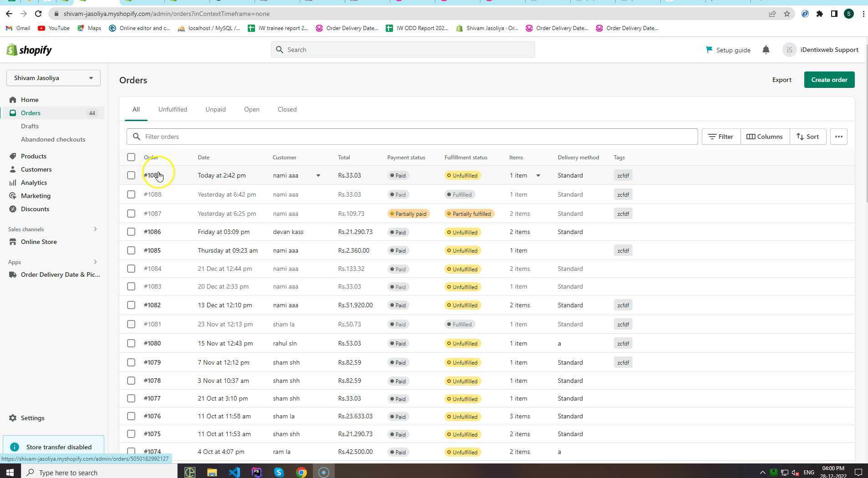Switch to the Closed tab
The height and width of the screenshot is (478, 868).
coord(287,109)
